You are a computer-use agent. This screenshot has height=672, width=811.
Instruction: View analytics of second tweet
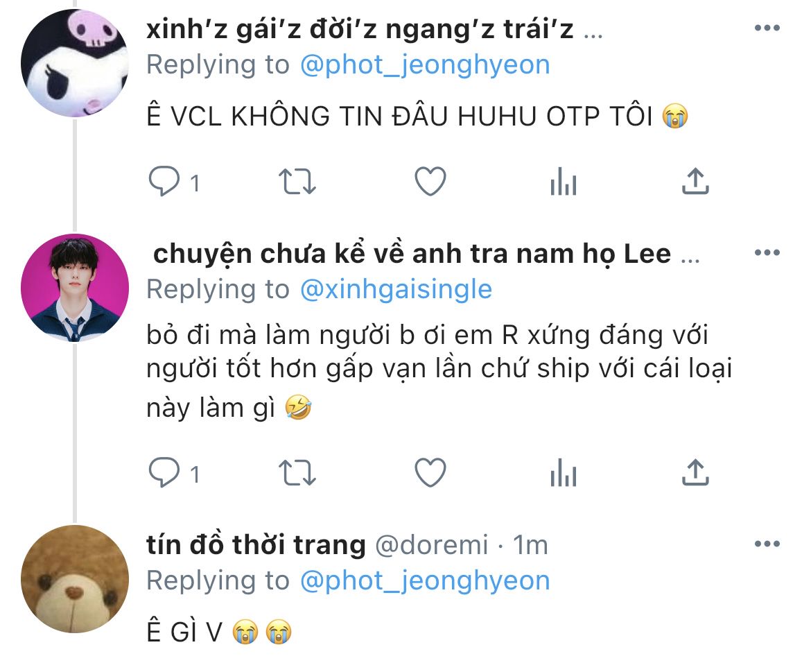(564, 473)
